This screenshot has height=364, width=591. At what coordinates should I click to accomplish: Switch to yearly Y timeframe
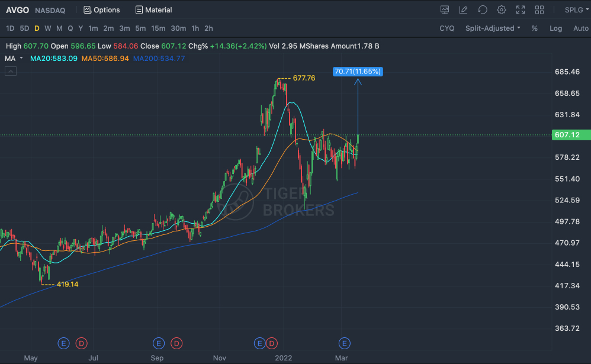tap(81, 28)
